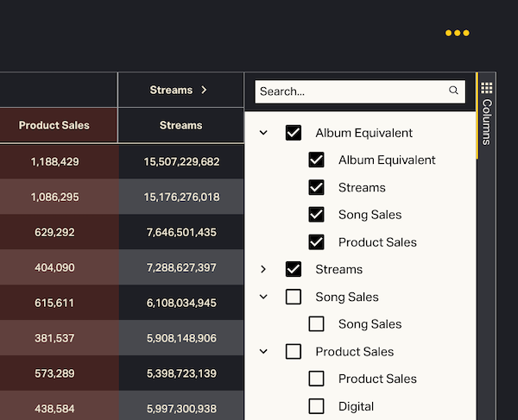Click the arrow beside Streams group header
This screenshot has width=518, height=420.
[x=205, y=90]
